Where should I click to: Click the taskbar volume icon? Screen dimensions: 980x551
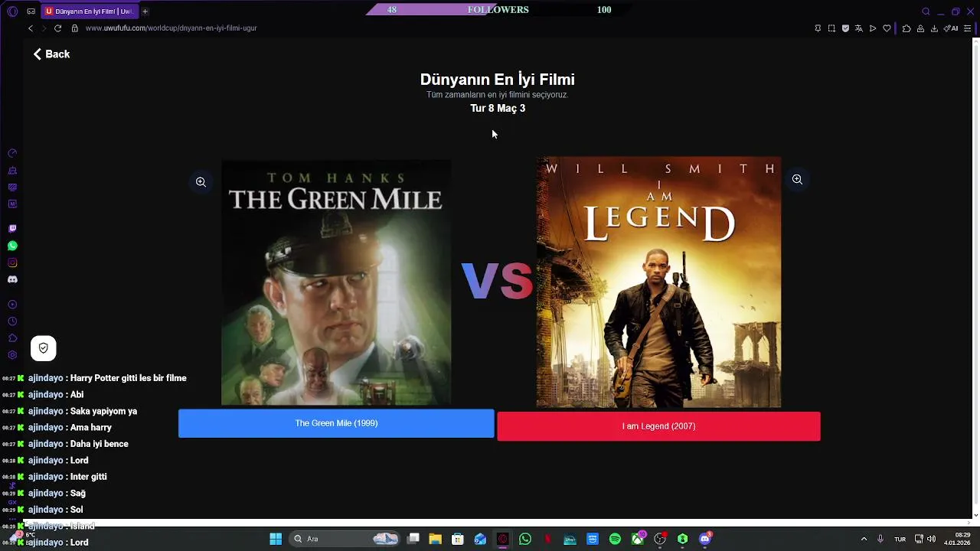931,539
